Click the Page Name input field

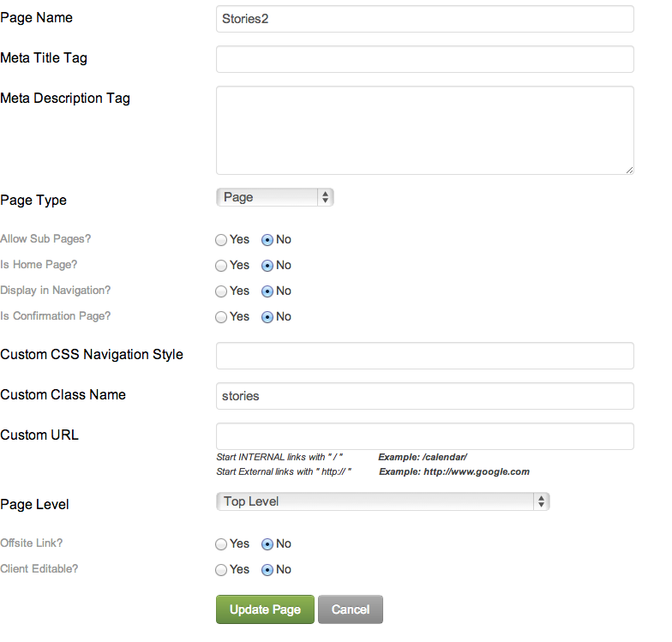pyautogui.click(x=425, y=19)
